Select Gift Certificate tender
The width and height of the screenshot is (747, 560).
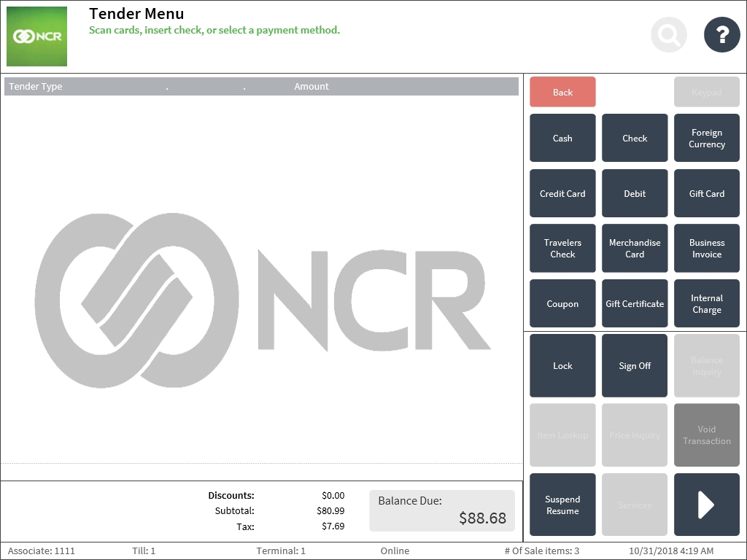(x=635, y=303)
